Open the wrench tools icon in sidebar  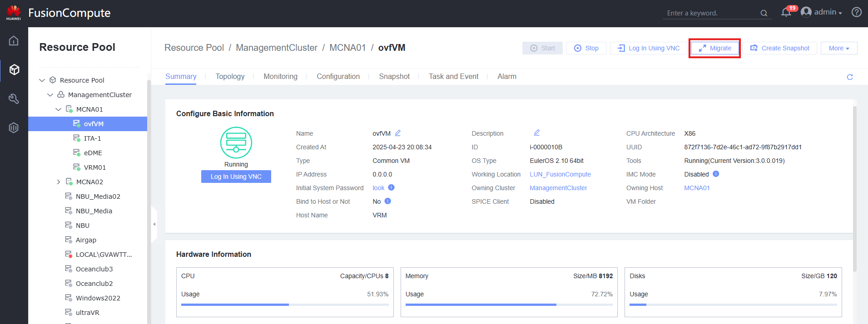click(x=14, y=98)
